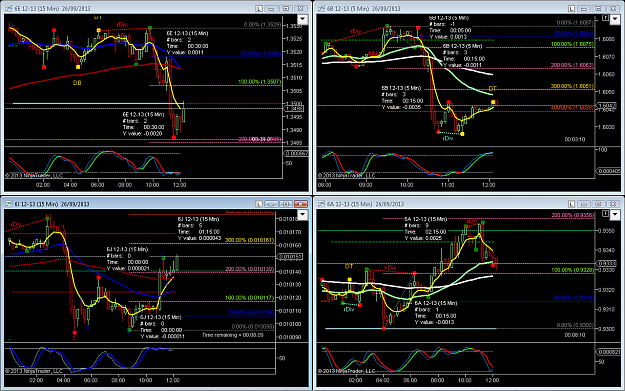Image resolution: width=625 pixels, height=391 pixels.
Task: Select the 50.00% Fibonacci label on the 6J chart
Action: click(251, 312)
